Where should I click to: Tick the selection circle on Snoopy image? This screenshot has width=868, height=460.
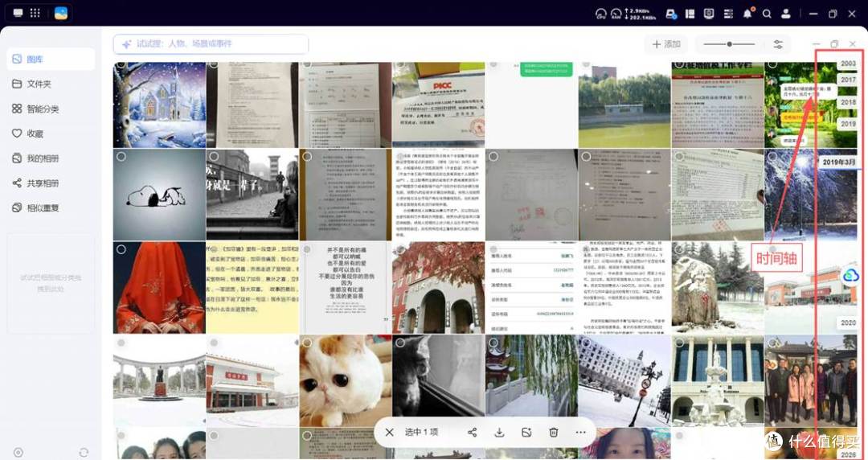[121, 157]
